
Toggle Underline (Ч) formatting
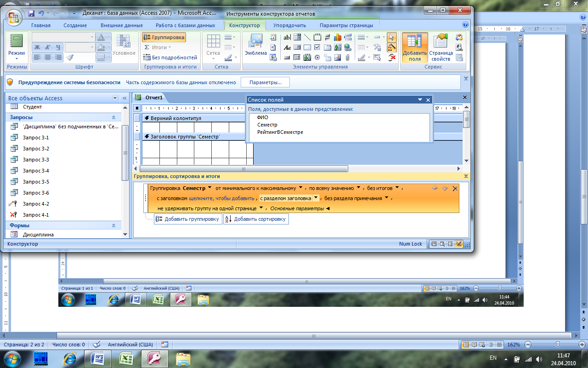point(58,47)
